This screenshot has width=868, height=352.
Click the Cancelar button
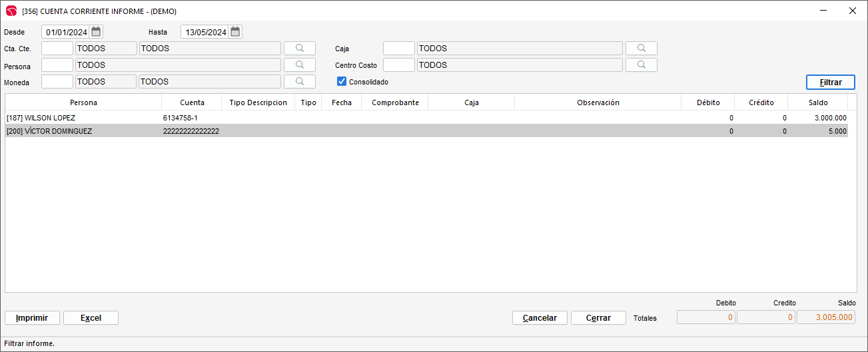click(540, 318)
